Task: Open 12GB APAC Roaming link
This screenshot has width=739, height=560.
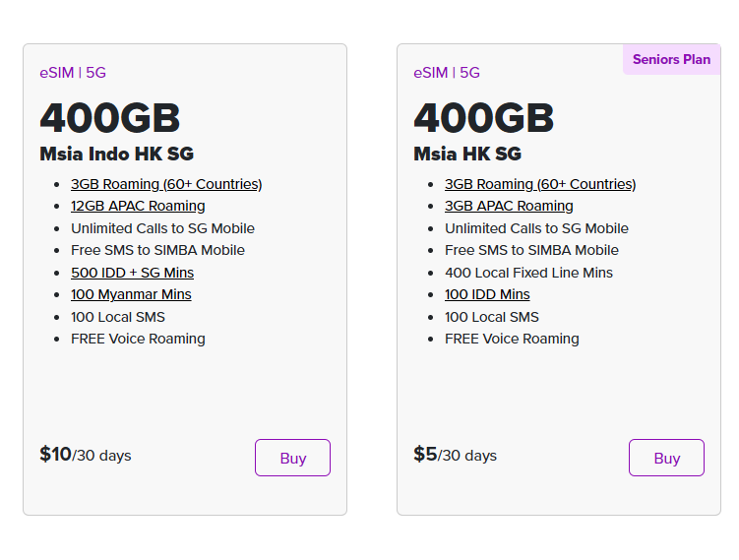Action: (138, 206)
